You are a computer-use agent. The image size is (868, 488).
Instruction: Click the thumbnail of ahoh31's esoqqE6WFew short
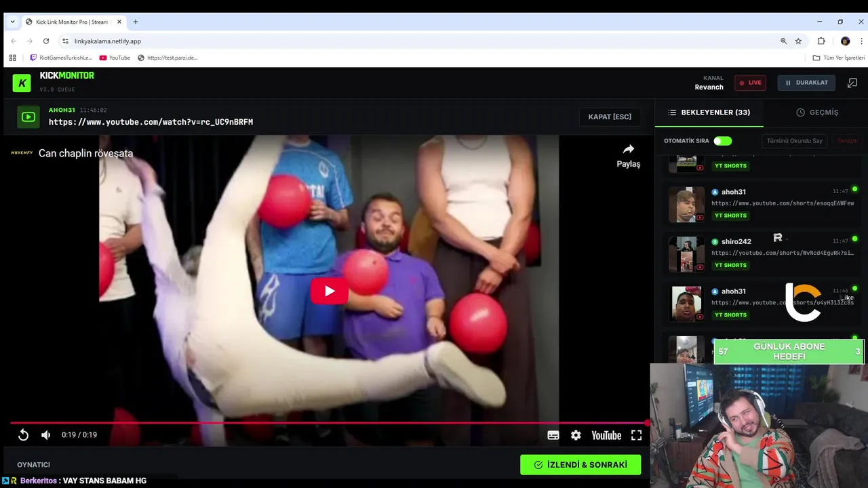686,205
